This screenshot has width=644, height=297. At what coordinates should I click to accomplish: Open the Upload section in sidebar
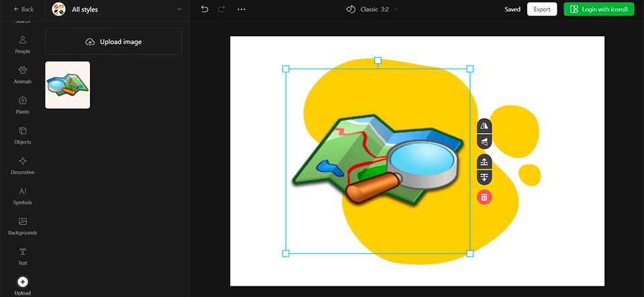[x=23, y=286]
